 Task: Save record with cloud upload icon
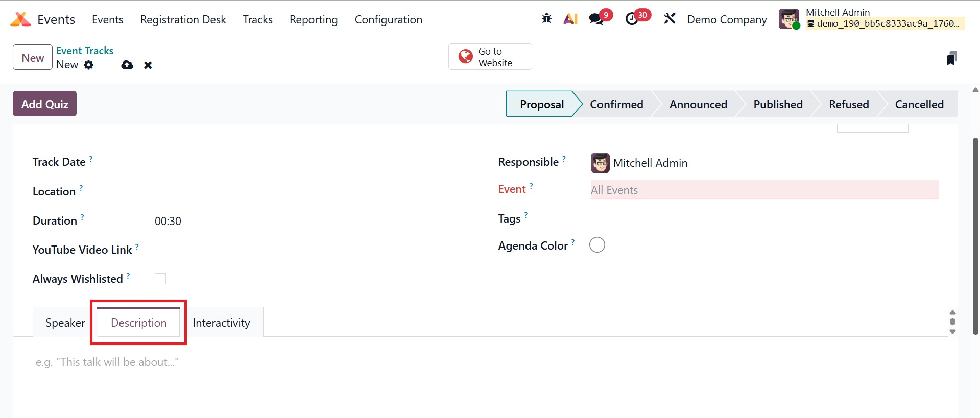(127, 65)
